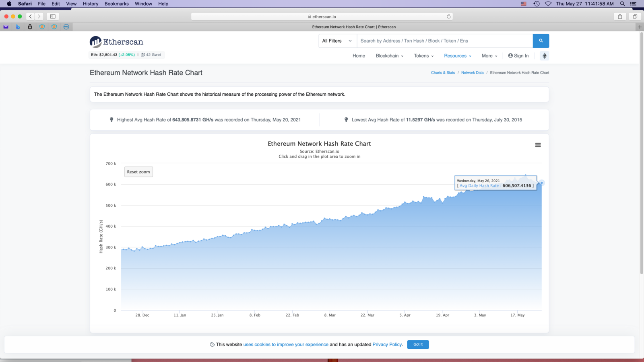Viewport: 644px width, 362px height.
Task: Open macOS Spotlight search
Action: click(622, 4)
